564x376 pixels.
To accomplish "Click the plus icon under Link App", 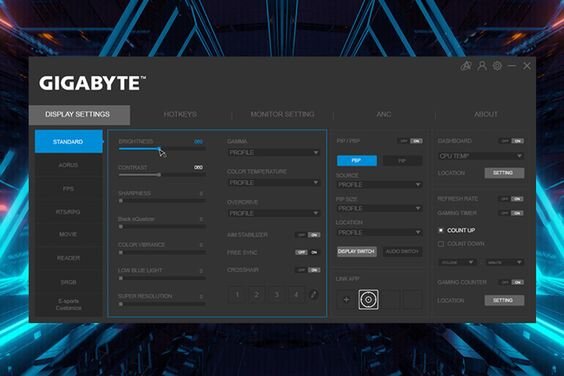I will click(346, 299).
